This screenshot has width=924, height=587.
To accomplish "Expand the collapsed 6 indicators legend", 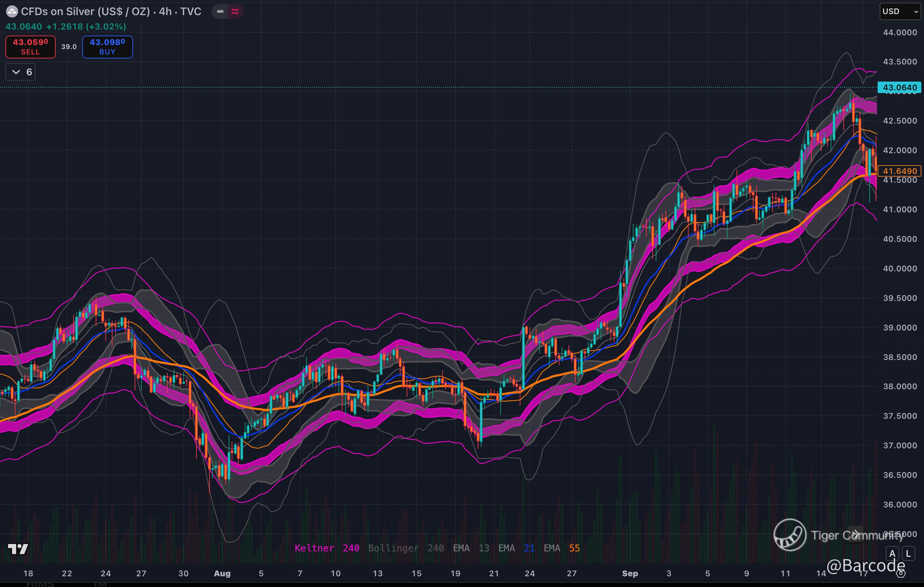I will point(21,72).
